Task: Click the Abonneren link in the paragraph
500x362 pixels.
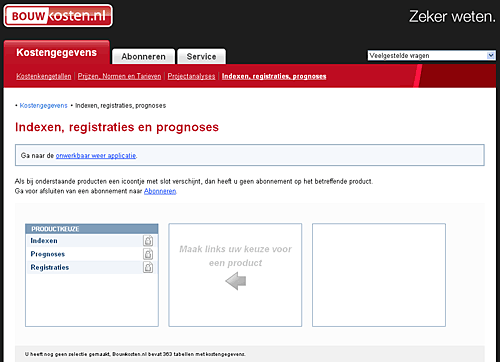Action: pos(160,191)
